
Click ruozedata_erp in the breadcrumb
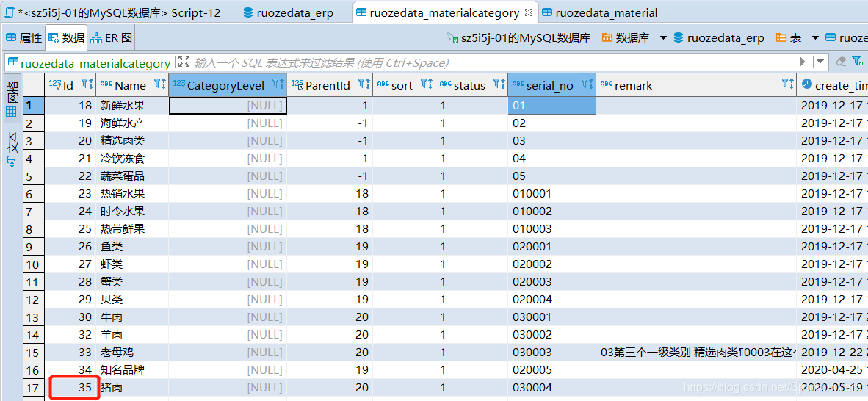pyautogui.click(x=726, y=37)
